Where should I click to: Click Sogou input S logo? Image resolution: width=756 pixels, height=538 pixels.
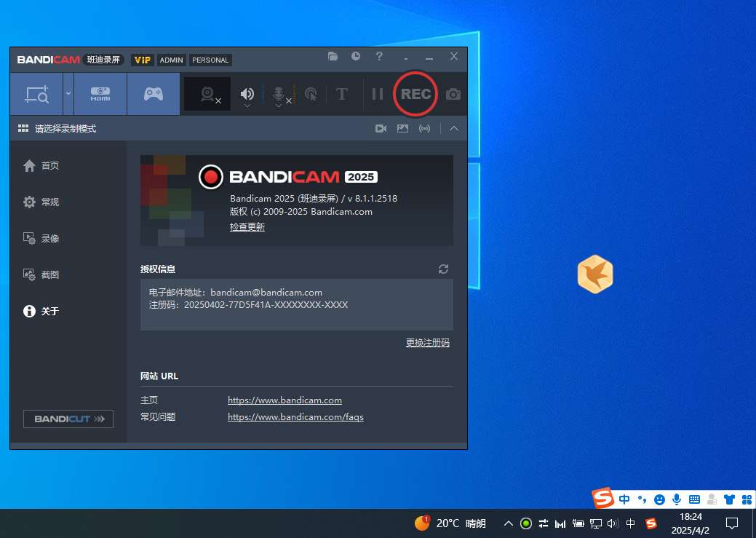(x=603, y=499)
